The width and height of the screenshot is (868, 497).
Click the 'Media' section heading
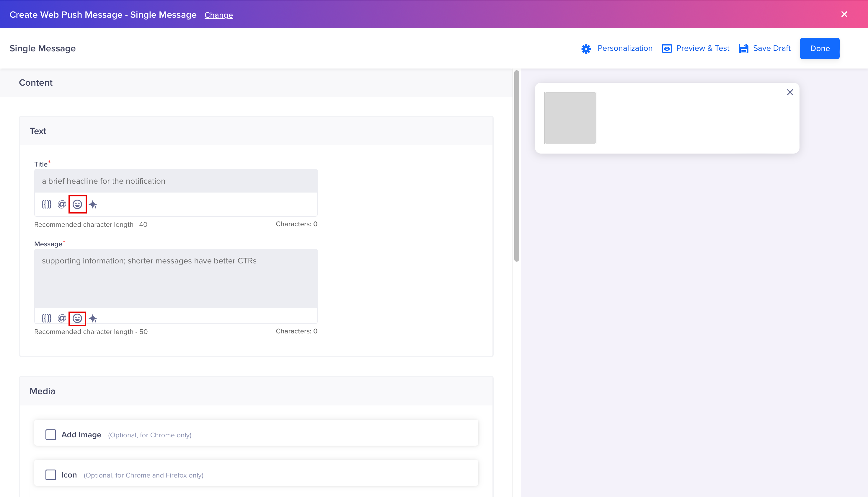pos(42,391)
